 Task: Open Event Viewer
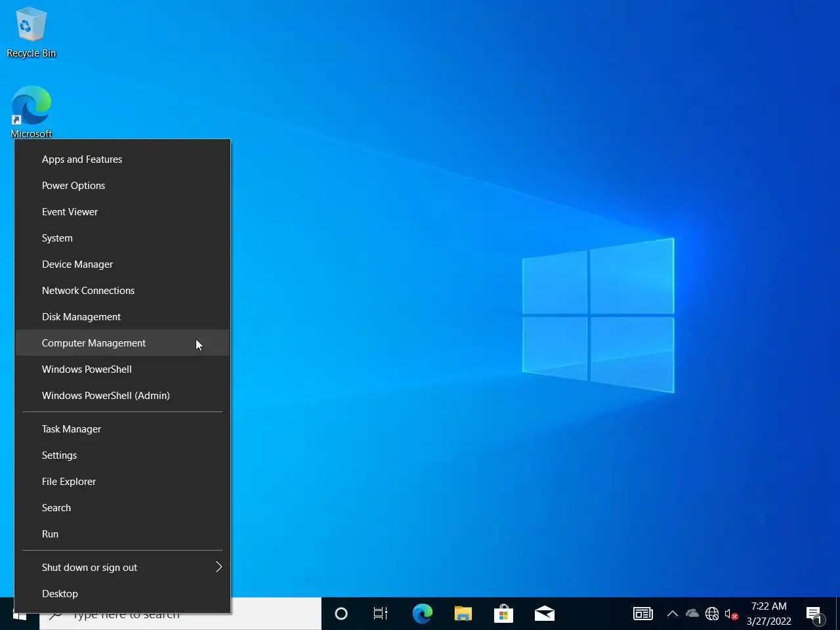point(122,212)
